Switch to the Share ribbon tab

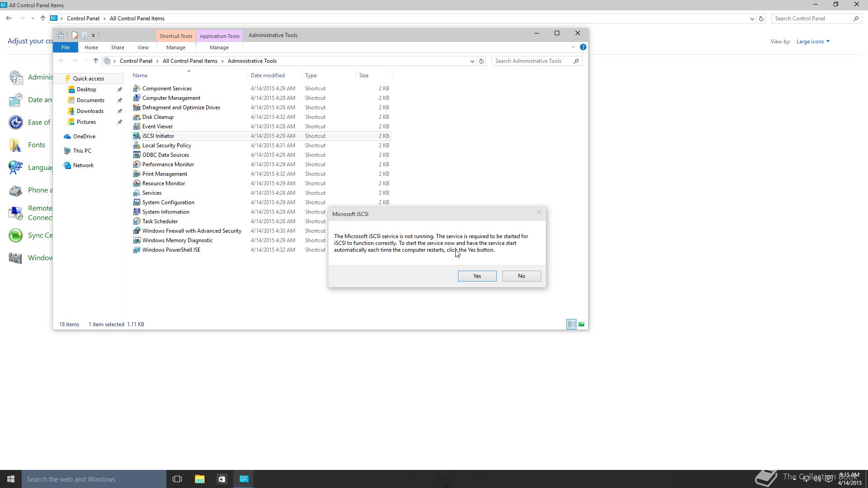(118, 47)
